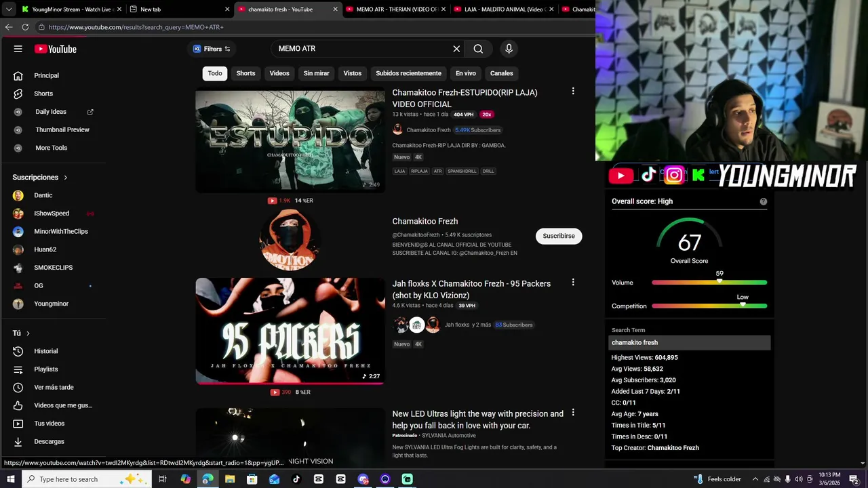Play the ESTUPIDO video thumbnail
868x488 pixels.
pos(290,140)
